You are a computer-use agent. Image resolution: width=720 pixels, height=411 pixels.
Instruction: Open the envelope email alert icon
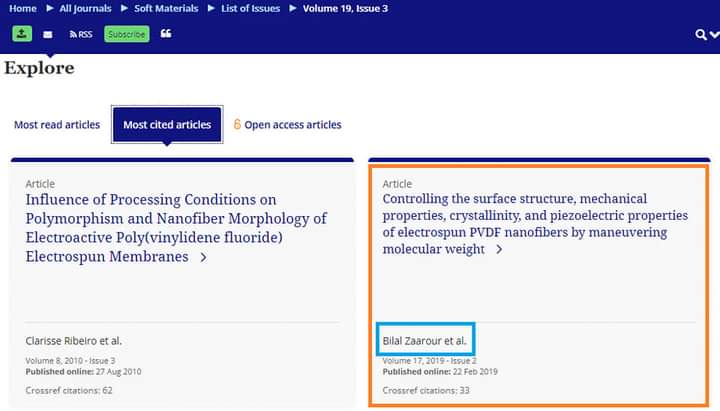[x=48, y=34]
